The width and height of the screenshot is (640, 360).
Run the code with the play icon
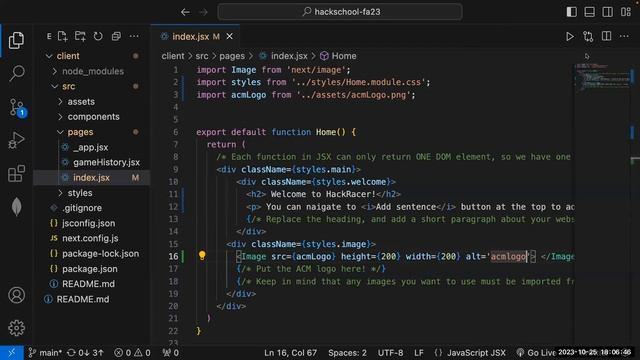[x=569, y=37]
